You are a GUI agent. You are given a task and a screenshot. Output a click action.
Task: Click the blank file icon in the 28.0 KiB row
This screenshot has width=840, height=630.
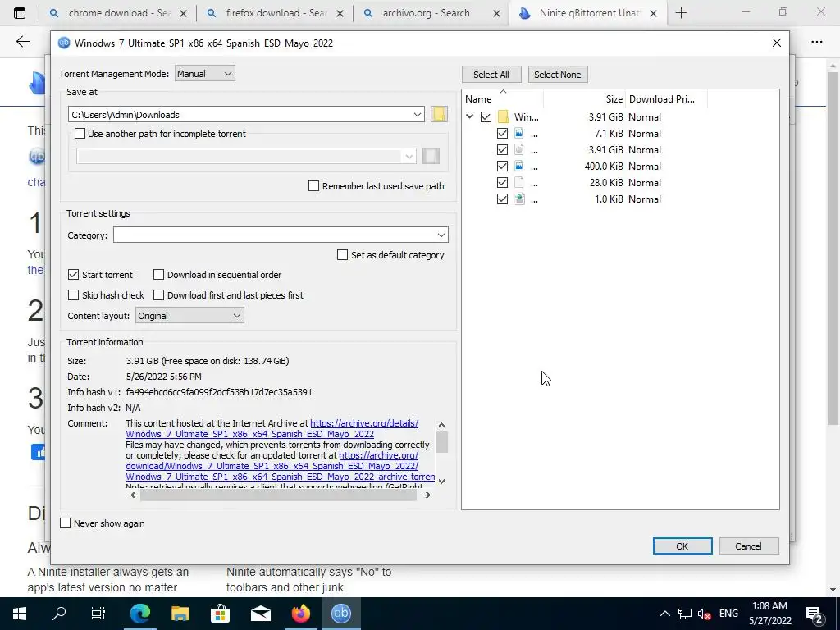click(518, 183)
